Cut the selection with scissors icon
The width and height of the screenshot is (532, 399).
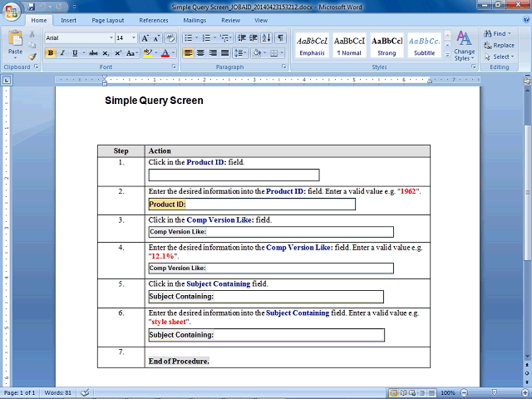tap(32, 34)
